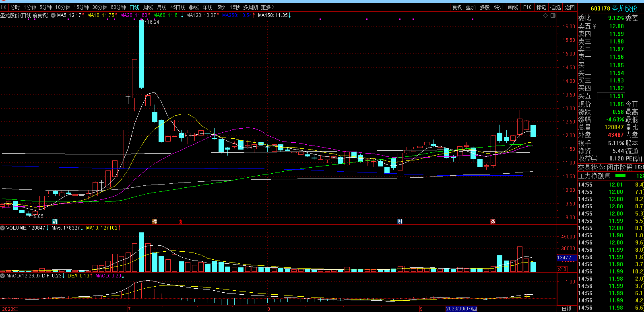Toggle the left sidebar panel icon
The height and width of the screenshot is (312, 644).
pyautogui.click(x=4, y=7)
